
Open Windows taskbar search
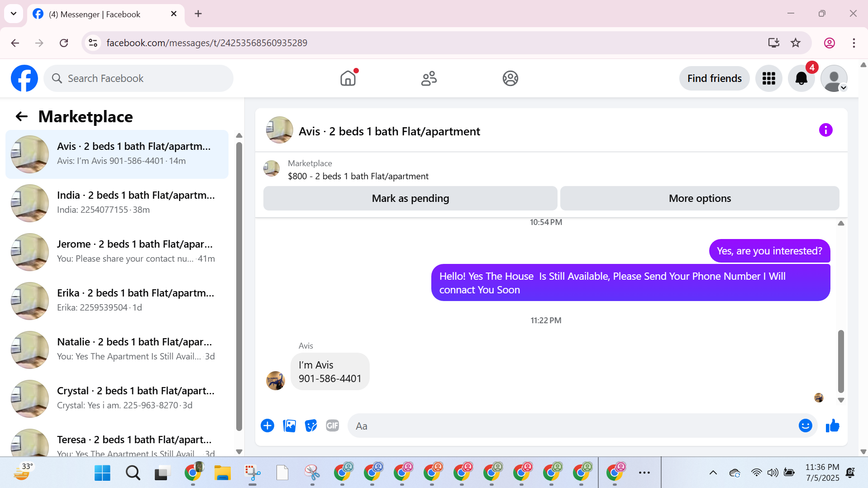click(x=133, y=473)
